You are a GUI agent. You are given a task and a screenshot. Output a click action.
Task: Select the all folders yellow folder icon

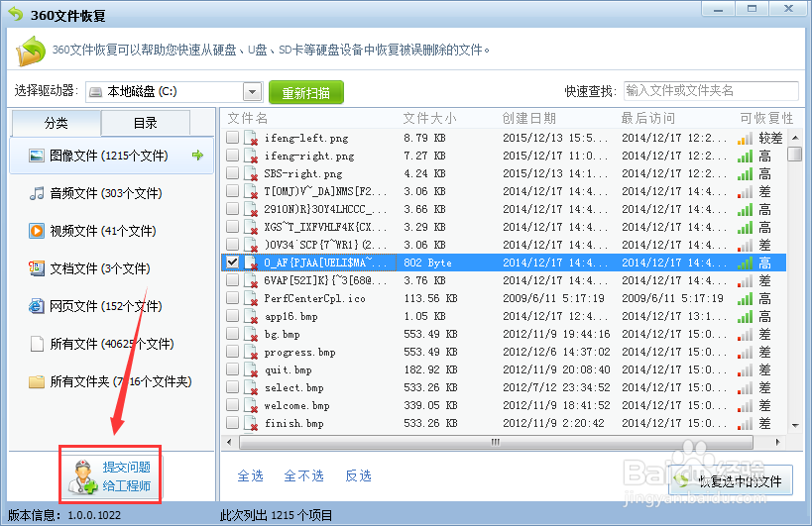[x=37, y=381]
